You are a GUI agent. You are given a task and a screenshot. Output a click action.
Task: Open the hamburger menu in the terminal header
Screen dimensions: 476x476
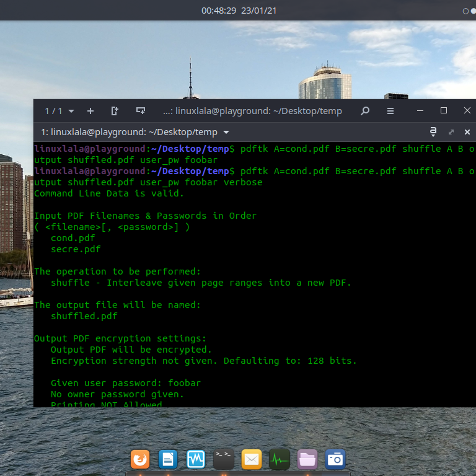click(x=390, y=111)
